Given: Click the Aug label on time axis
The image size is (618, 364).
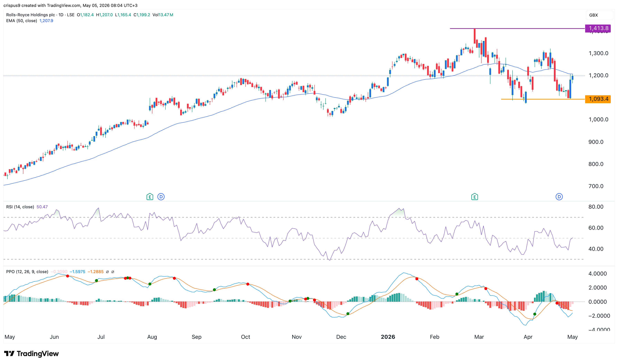Looking at the screenshot, I should coord(152,337).
